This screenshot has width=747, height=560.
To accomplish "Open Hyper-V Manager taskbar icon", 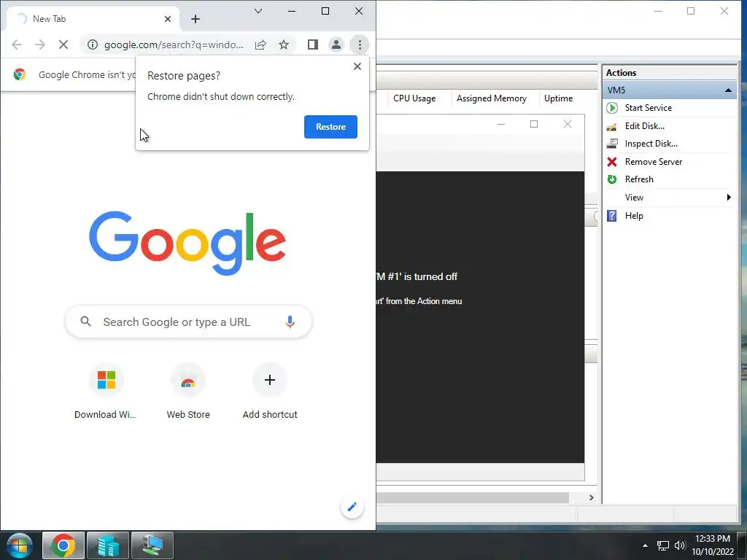I will (108, 545).
